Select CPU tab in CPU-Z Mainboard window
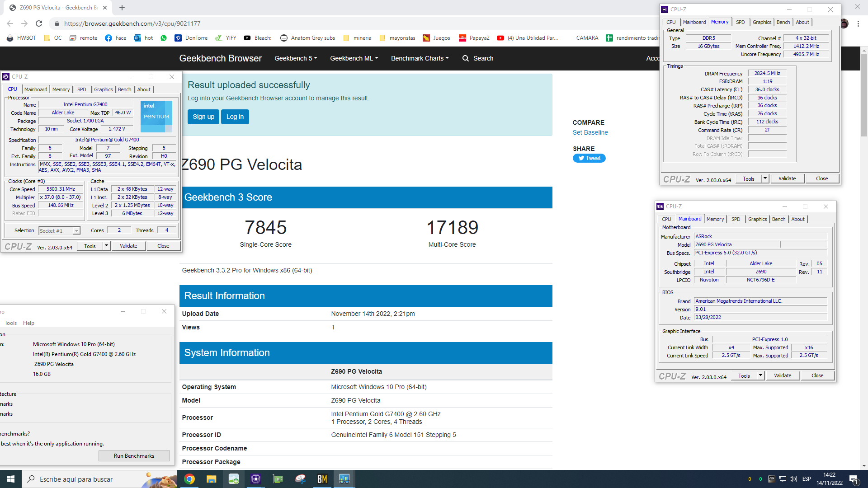868x488 pixels. click(x=666, y=219)
